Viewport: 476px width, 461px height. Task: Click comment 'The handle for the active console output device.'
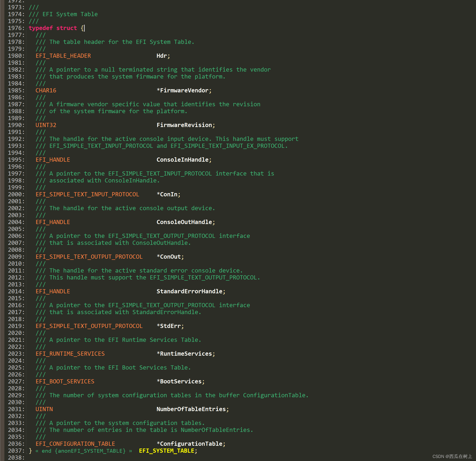[132, 208]
